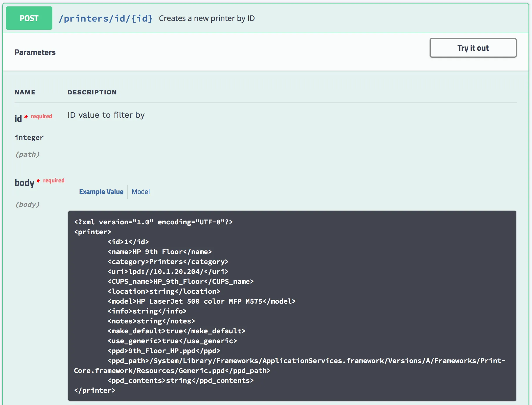Switch to the Example Value tab
Viewport: 532px width, 405px height.
point(101,192)
